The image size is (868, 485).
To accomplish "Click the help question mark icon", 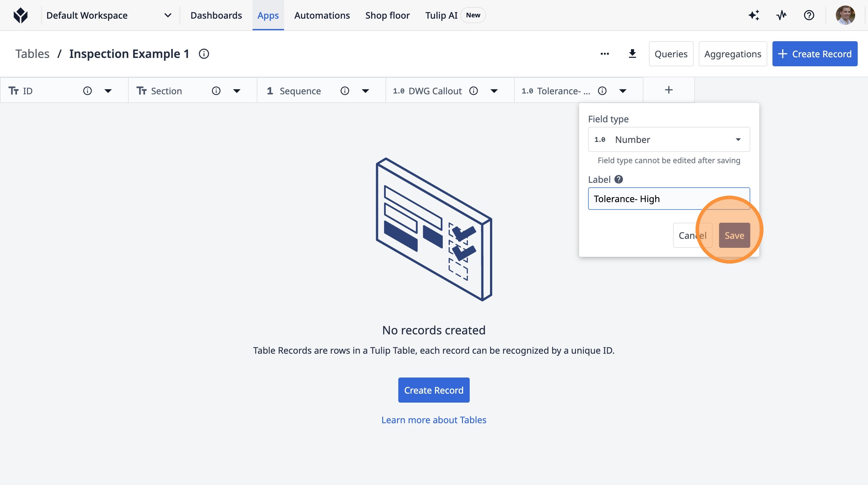I will (809, 15).
